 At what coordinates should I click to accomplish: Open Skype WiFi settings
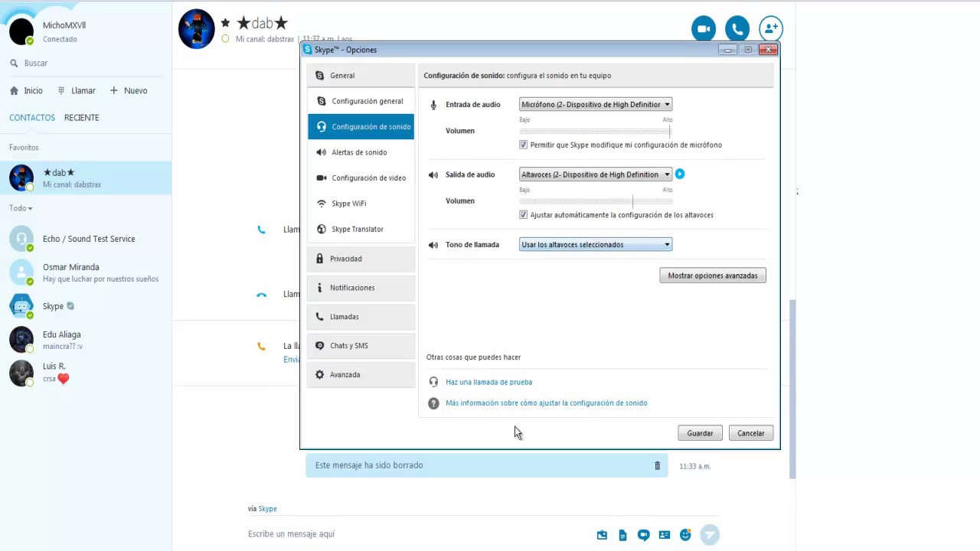coord(361,204)
